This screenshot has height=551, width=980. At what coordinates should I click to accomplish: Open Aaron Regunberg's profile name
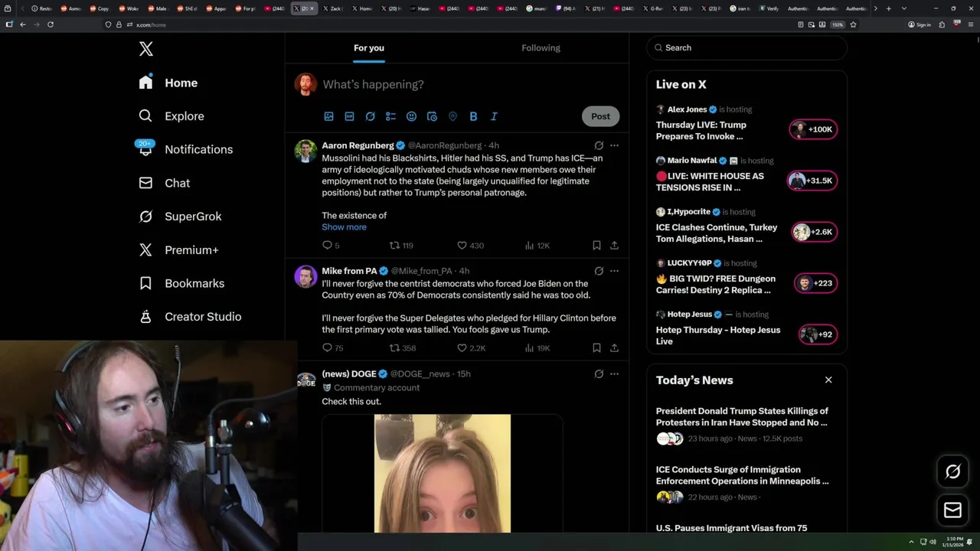coord(358,145)
